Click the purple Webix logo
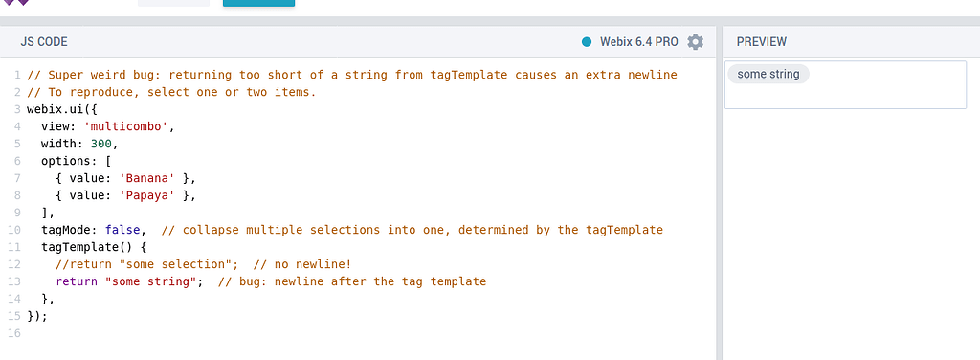 pyautogui.click(x=16, y=3)
